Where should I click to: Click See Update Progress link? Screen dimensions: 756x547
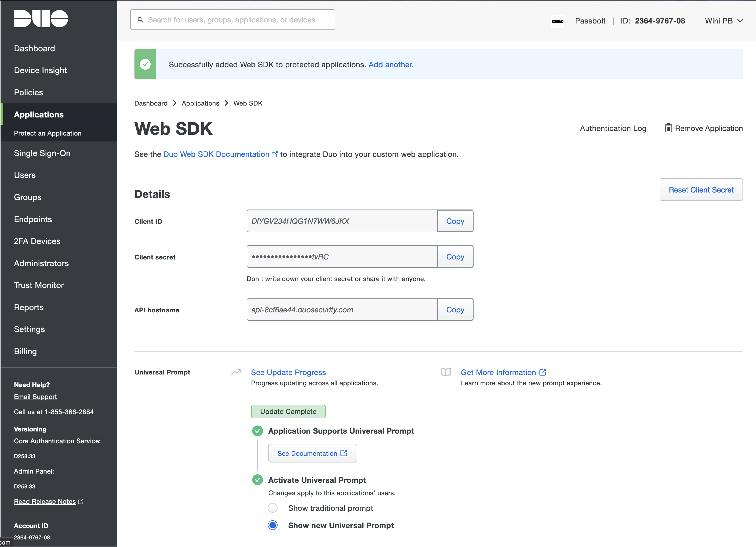[288, 372]
